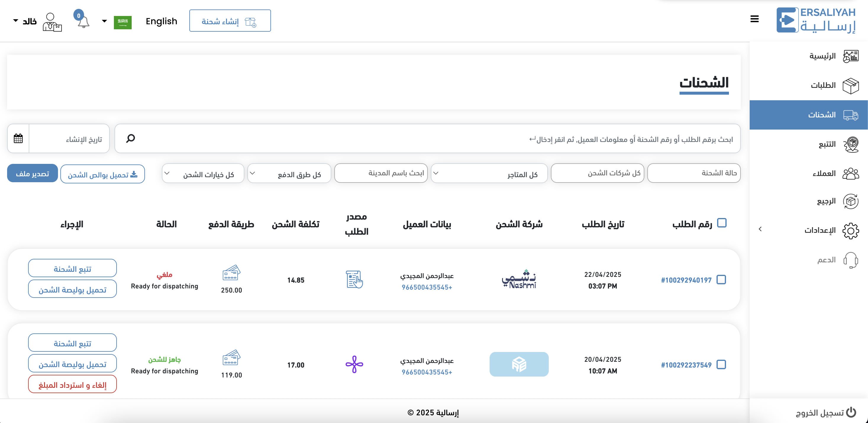The height and width of the screenshot is (423, 868).
Task: Open the الطلبات orders sidebar menu item
Action: (823, 85)
